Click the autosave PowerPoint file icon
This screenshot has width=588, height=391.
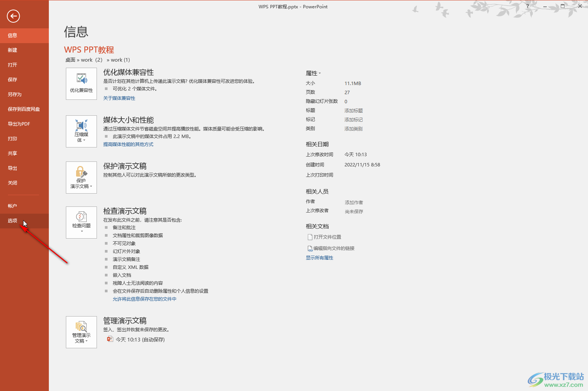[110, 339]
